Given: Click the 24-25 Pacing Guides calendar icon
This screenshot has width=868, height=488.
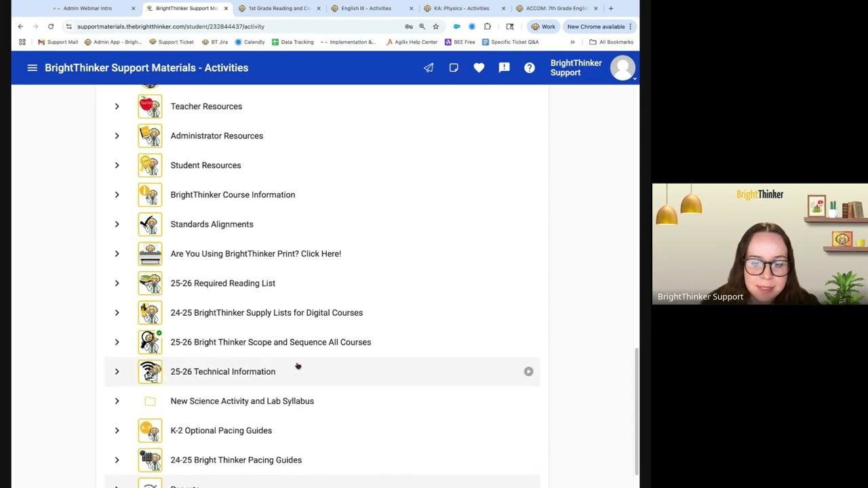Looking at the screenshot, I should (x=150, y=460).
